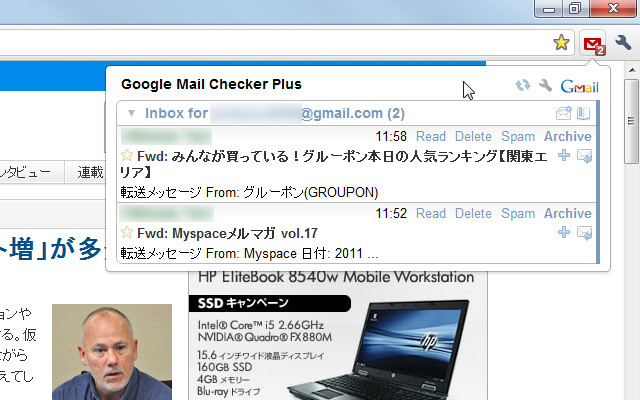Click the 転送メッセージ From: グルーポン(GROUPON) preview
Viewport: 640px width, 400px height.
coord(249,192)
